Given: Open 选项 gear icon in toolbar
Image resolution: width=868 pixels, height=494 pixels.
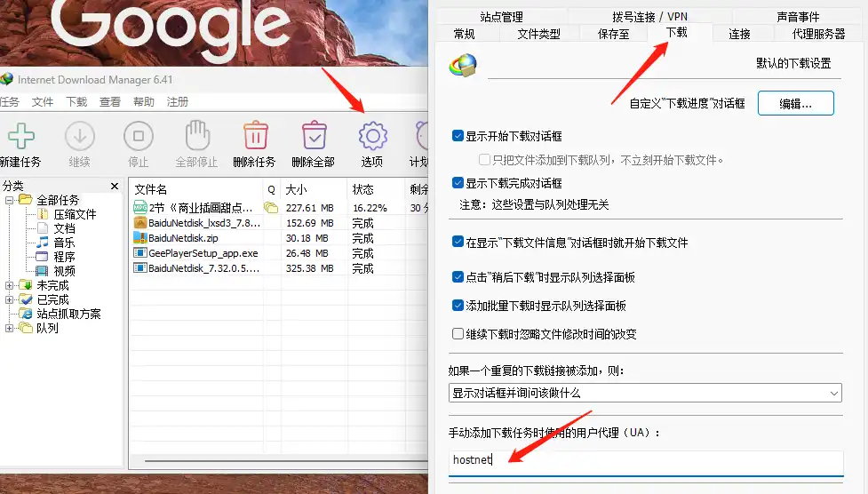Looking at the screenshot, I should pos(372,136).
